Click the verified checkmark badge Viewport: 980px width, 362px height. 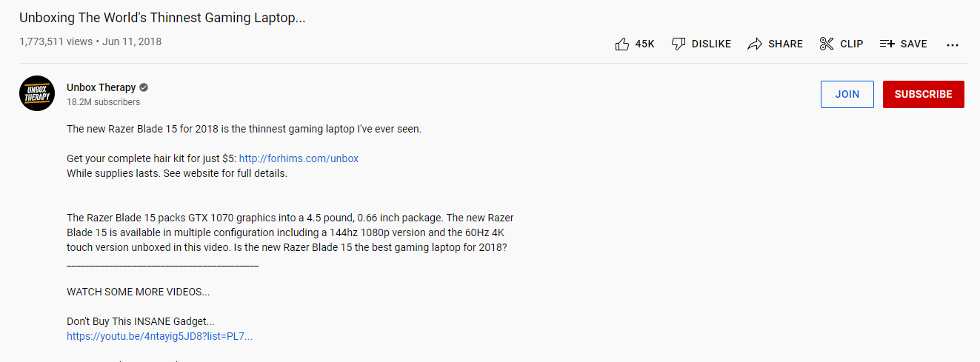(x=144, y=87)
